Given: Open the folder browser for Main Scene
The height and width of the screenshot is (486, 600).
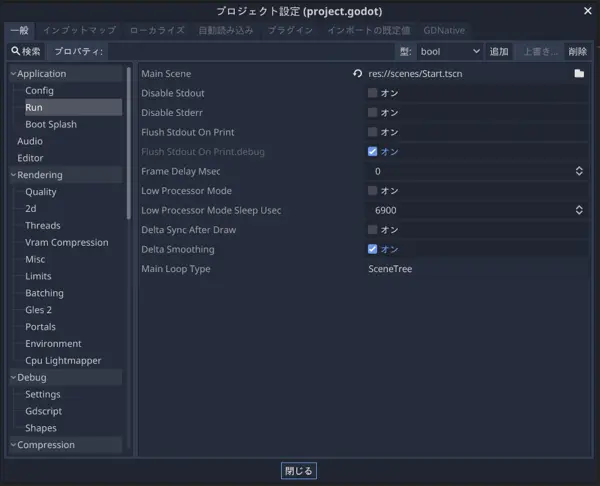Looking at the screenshot, I should [579, 73].
